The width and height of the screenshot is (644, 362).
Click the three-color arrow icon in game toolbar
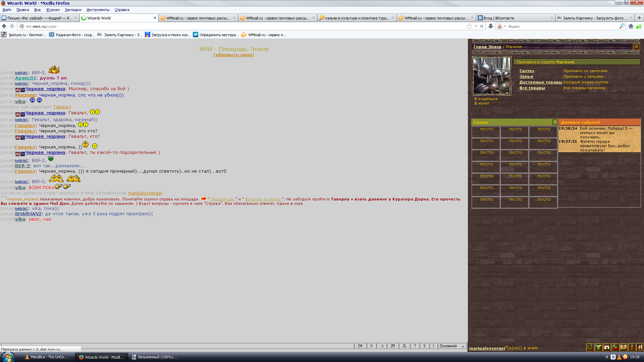[598, 347]
